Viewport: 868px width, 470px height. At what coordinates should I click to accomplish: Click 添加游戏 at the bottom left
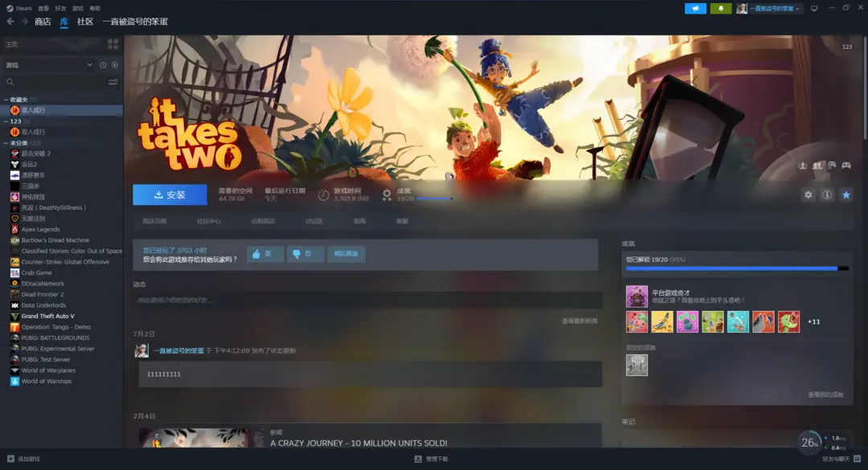[23, 459]
